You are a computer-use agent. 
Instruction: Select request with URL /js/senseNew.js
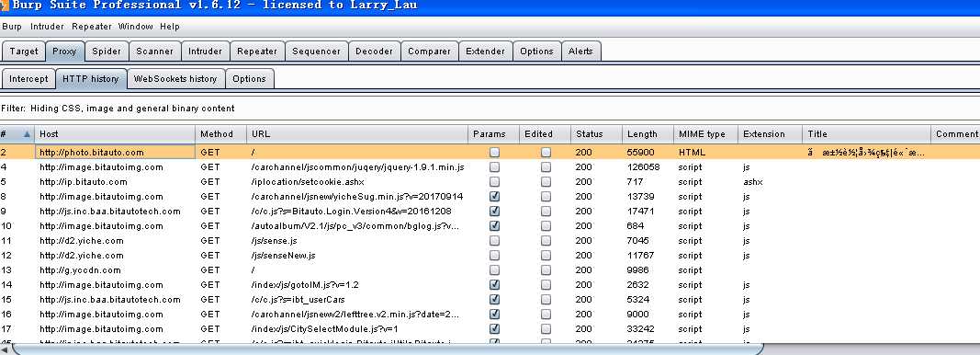(x=283, y=256)
